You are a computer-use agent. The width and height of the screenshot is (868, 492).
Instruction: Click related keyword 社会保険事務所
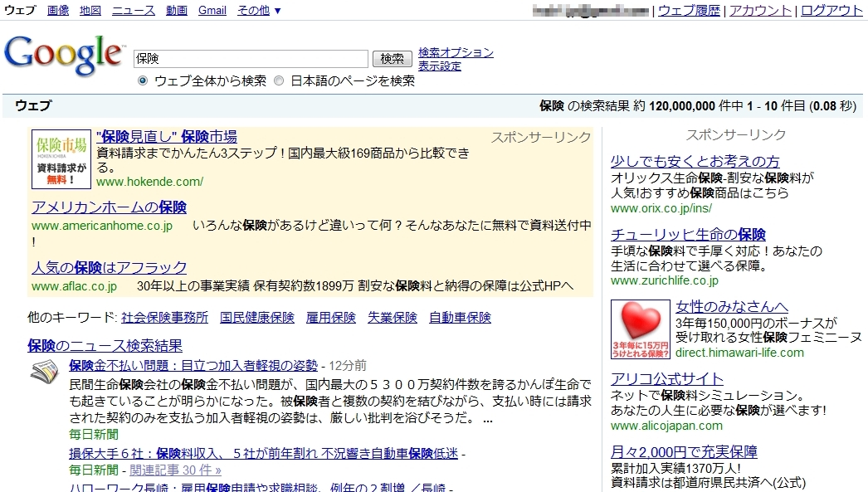pos(165,318)
